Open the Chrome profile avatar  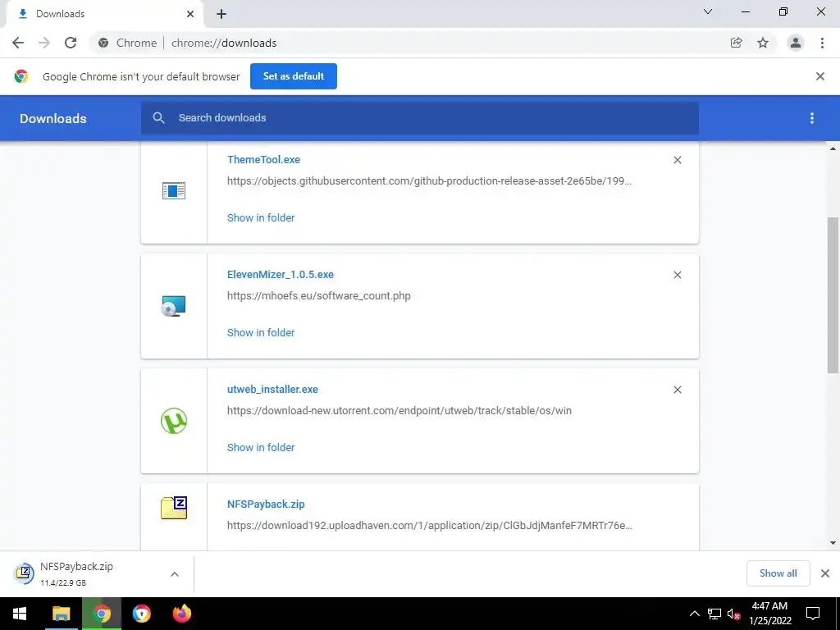(796, 43)
